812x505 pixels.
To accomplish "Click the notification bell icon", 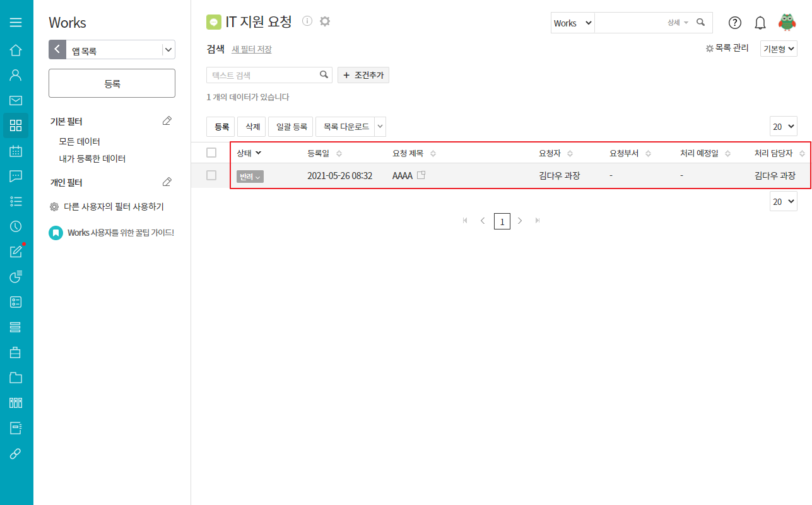I will click(x=760, y=23).
